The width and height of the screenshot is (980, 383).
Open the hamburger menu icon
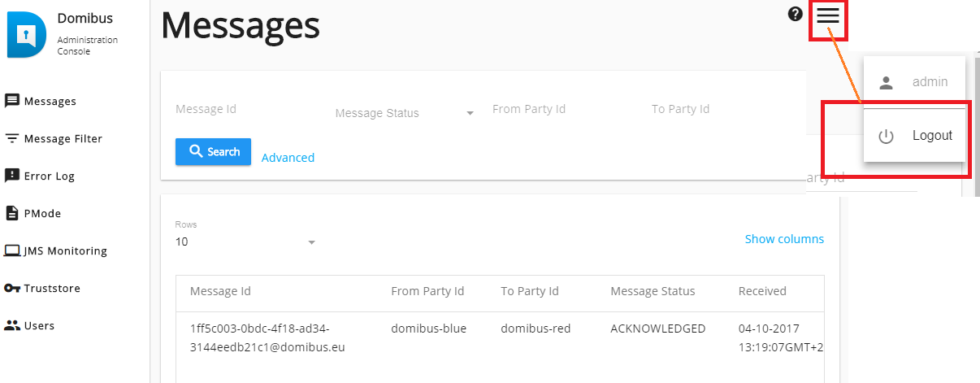point(828,15)
